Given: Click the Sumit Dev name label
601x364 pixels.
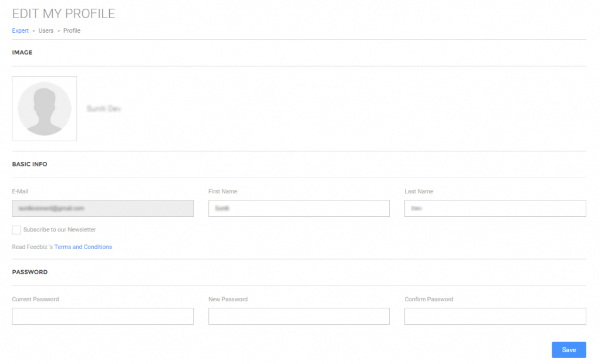Looking at the screenshot, I should (x=104, y=108).
